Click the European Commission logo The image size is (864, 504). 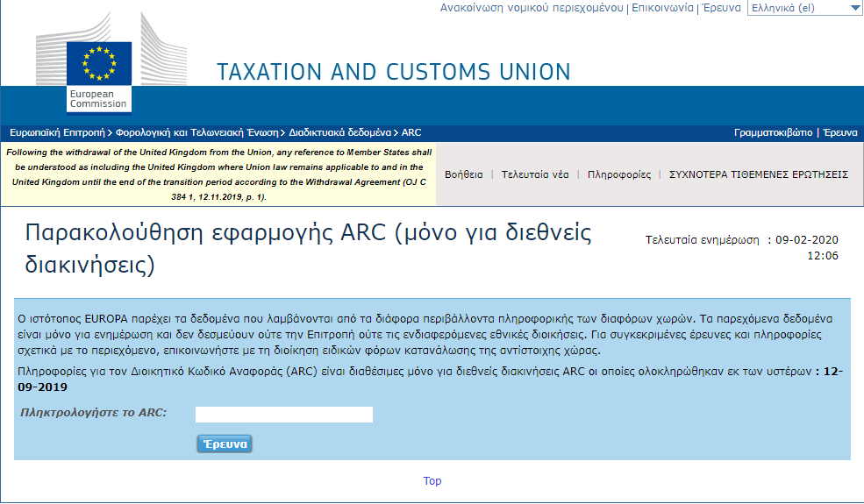98,76
